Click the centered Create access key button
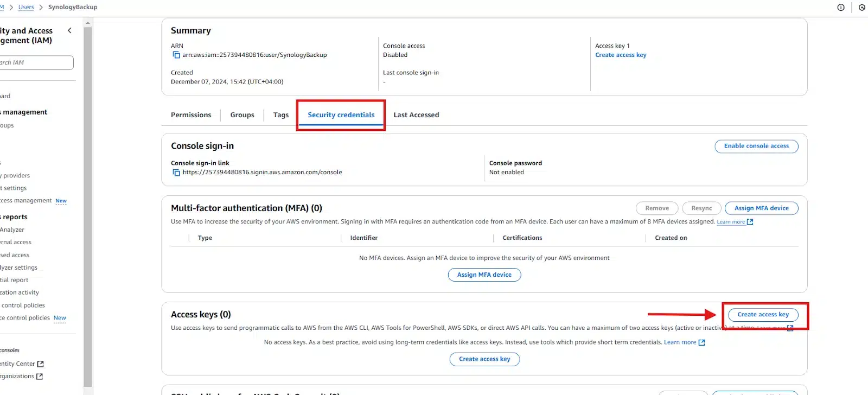This screenshot has width=868, height=395. coord(484,359)
